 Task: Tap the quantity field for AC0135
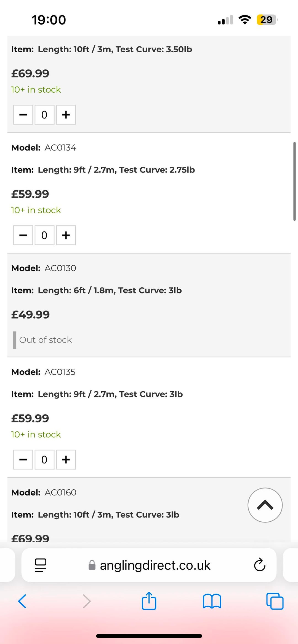click(44, 460)
